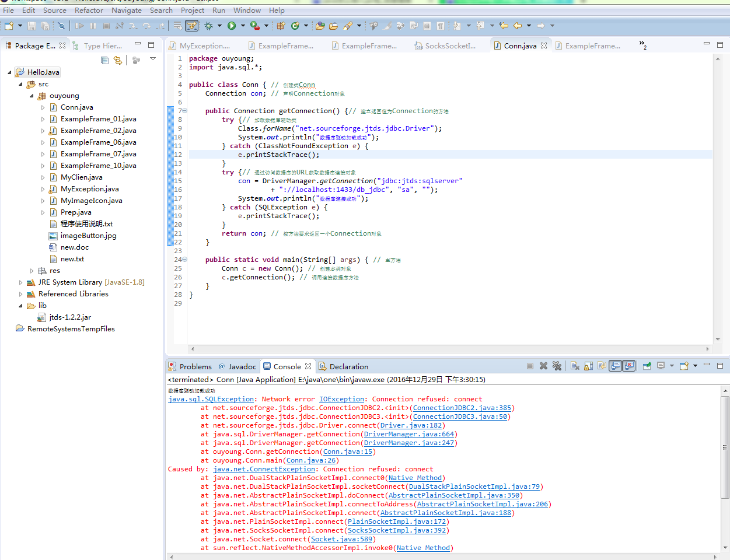
Task: Click the Open Task folder icon
Action: click(x=333, y=26)
